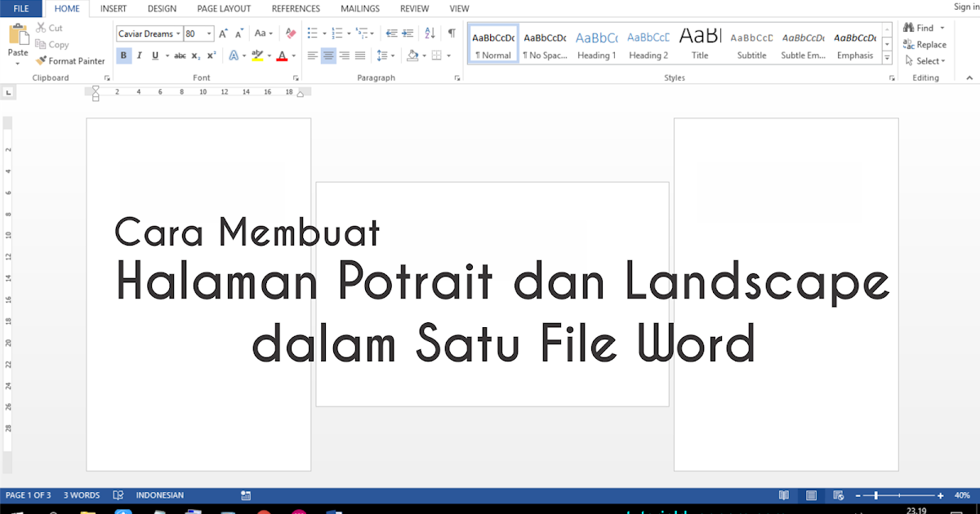Apply yellow text highlight color

point(257,55)
